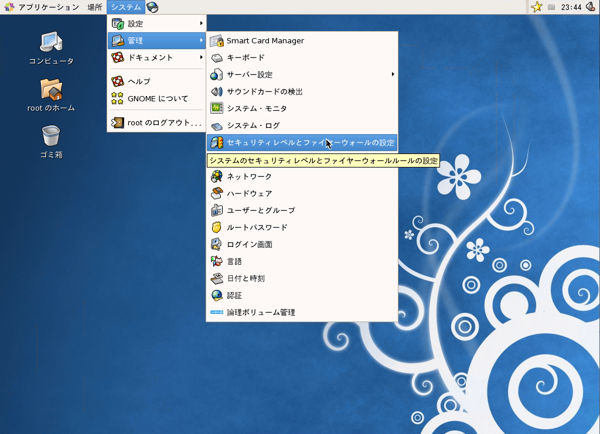
Task: Click the ログイン画面 icon
Action: tap(217, 244)
